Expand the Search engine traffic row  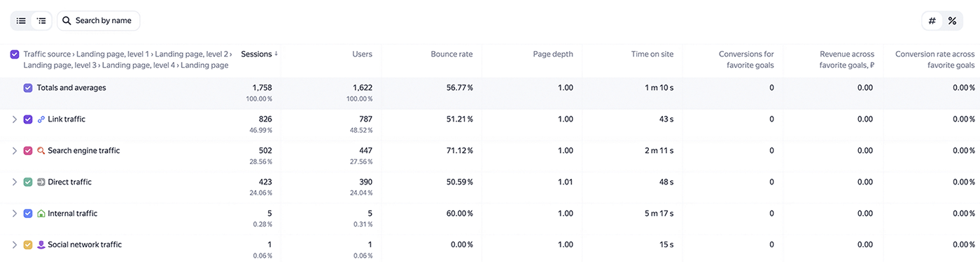tap(14, 151)
